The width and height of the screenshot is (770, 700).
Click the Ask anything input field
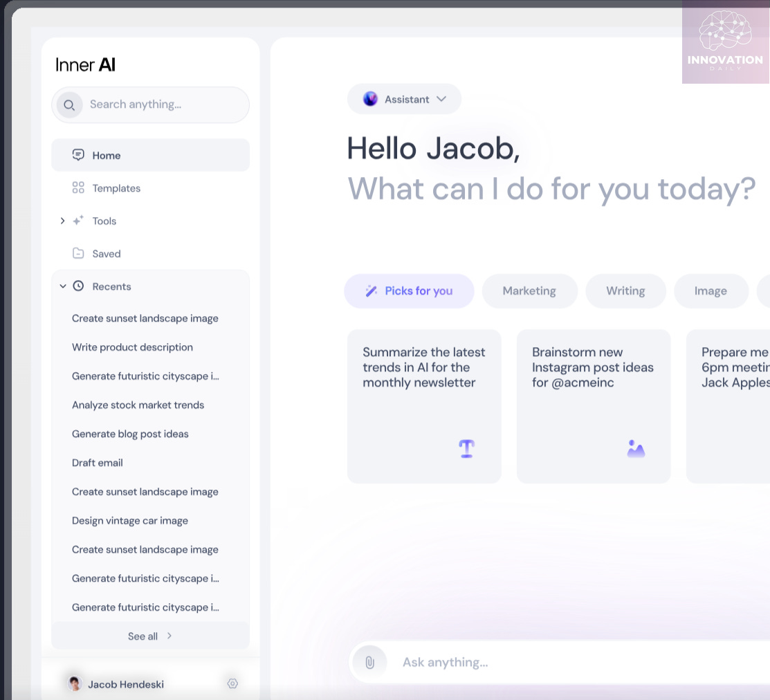(x=560, y=662)
